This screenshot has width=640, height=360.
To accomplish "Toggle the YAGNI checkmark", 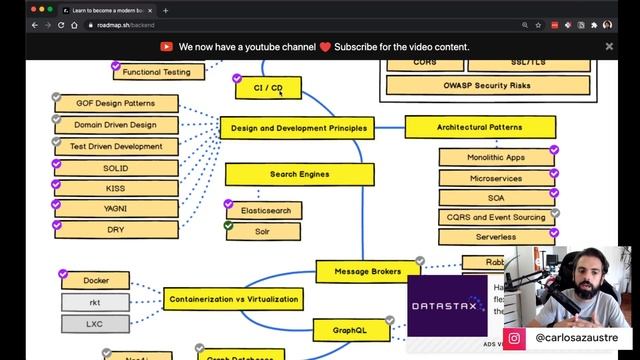I will tap(56, 204).
